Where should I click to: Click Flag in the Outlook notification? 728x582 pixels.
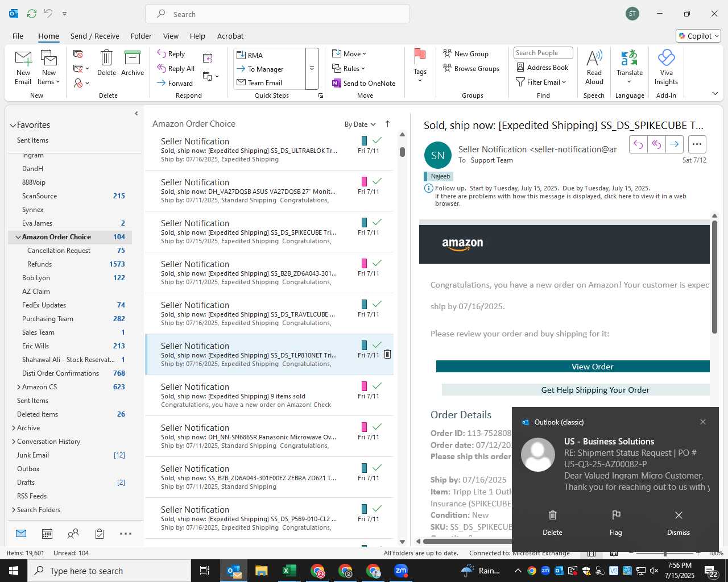(616, 522)
